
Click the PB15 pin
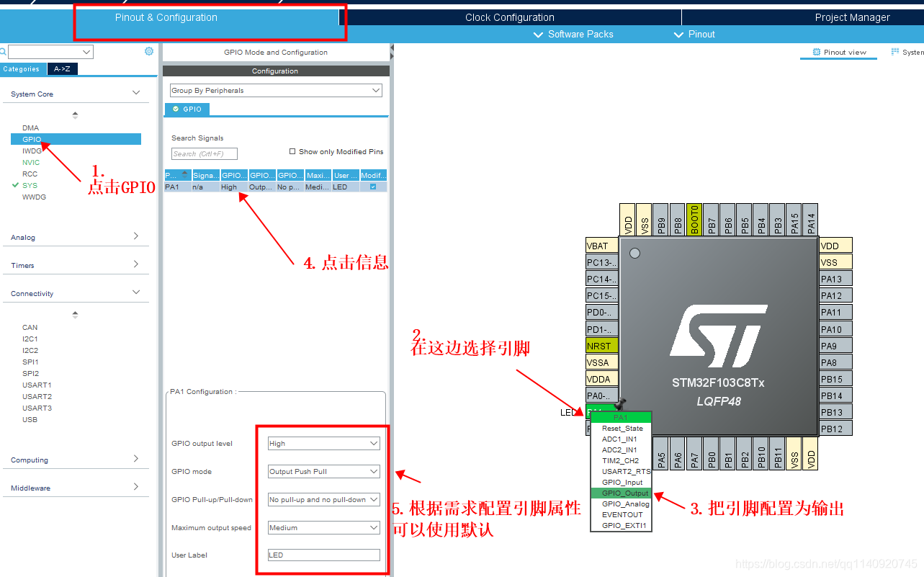tap(835, 379)
